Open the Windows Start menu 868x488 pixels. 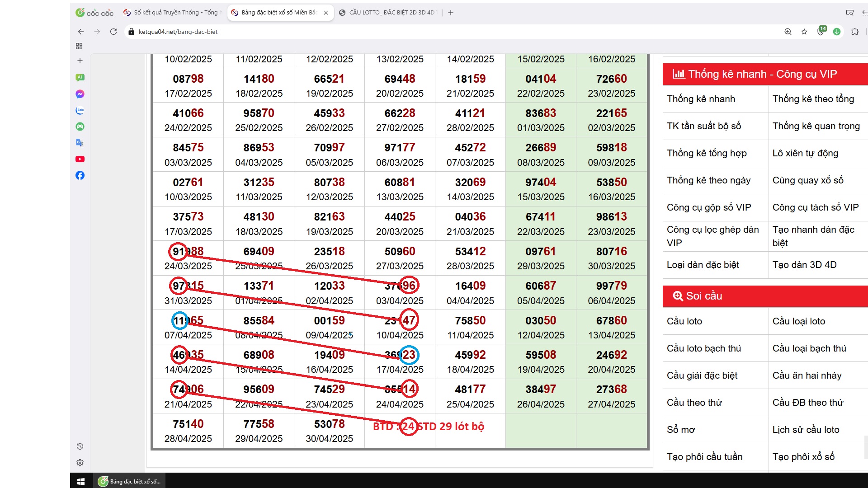tap(81, 481)
